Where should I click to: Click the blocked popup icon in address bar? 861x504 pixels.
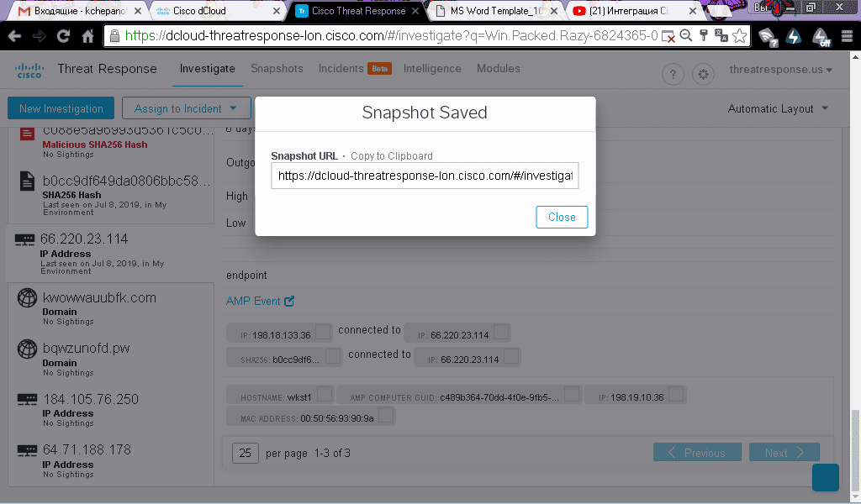[x=668, y=36]
